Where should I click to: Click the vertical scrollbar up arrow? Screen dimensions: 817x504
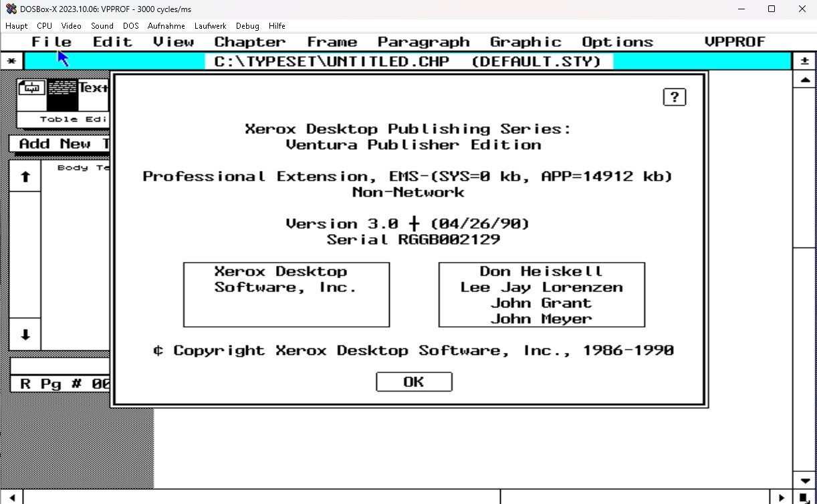click(804, 79)
